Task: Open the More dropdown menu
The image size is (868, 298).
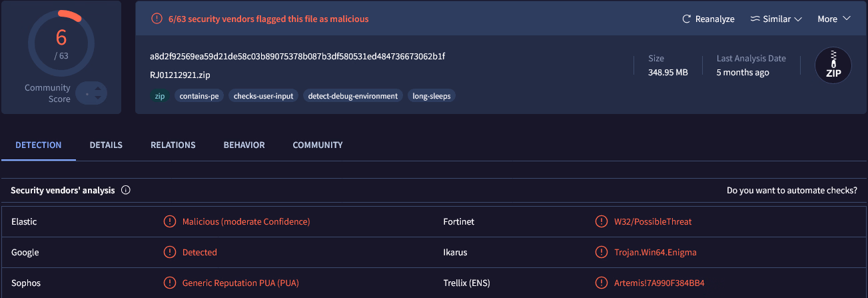Action: point(834,19)
